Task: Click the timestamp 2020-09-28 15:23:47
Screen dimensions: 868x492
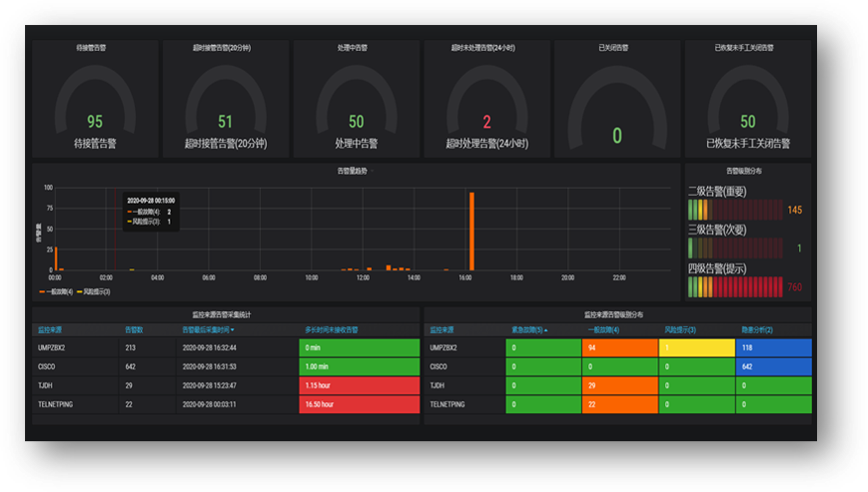Action: point(209,385)
